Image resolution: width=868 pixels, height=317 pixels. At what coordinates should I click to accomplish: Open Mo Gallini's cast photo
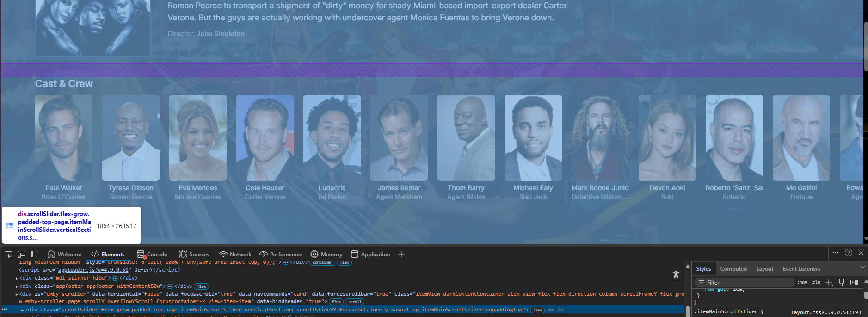click(801, 138)
